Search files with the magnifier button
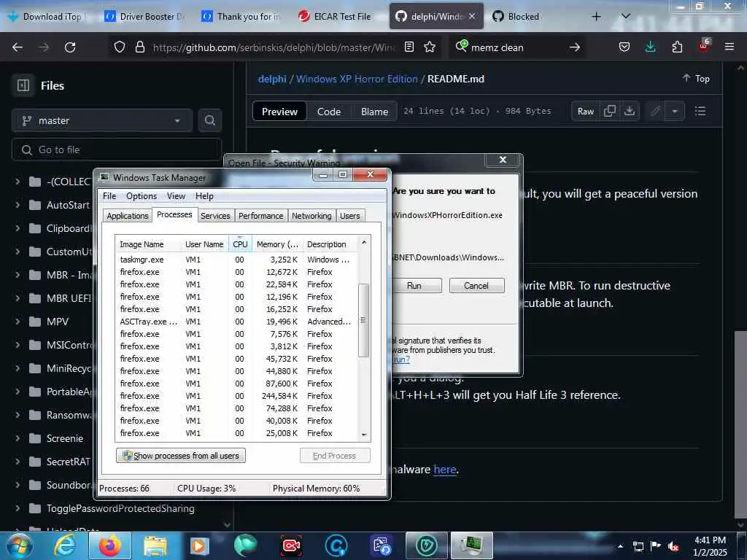 click(209, 120)
